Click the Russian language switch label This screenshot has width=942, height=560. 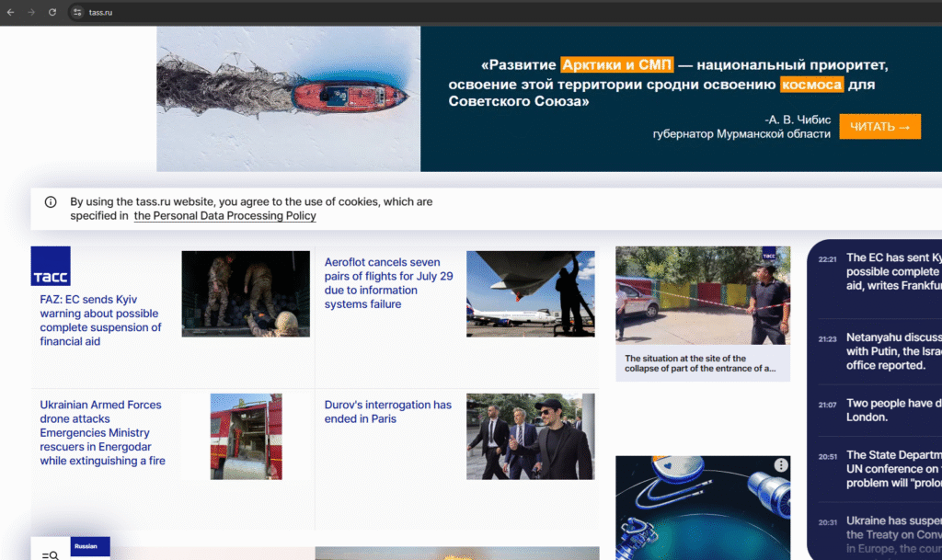tap(86, 546)
